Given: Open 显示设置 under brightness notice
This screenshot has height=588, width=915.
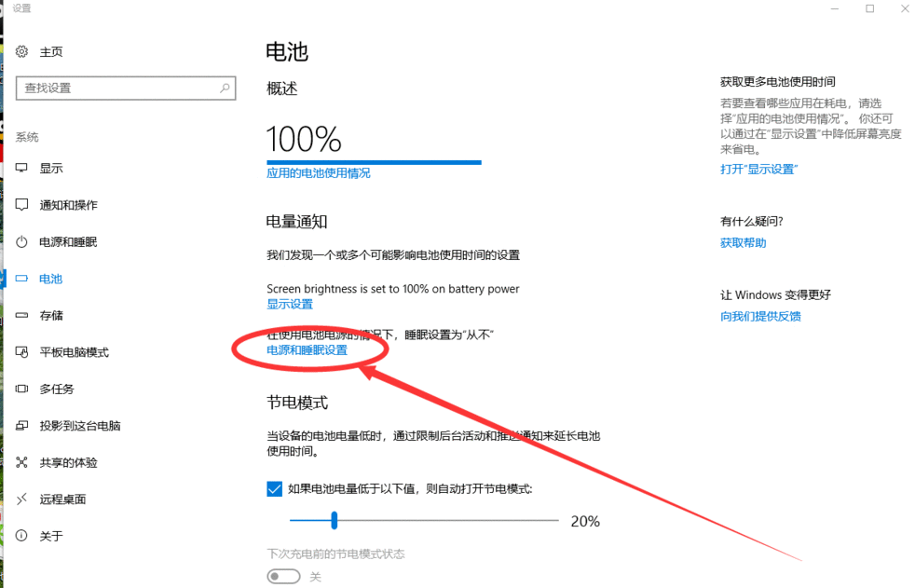Looking at the screenshot, I should click(x=289, y=304).
